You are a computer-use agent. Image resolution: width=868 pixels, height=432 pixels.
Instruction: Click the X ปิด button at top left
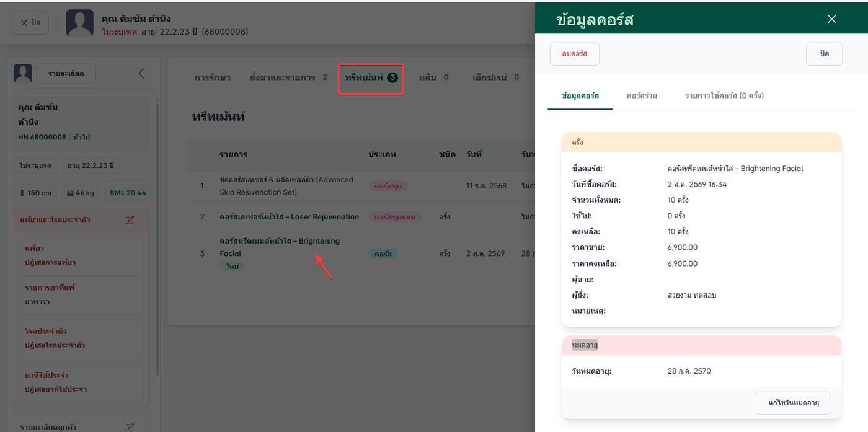tap(30, 23)
